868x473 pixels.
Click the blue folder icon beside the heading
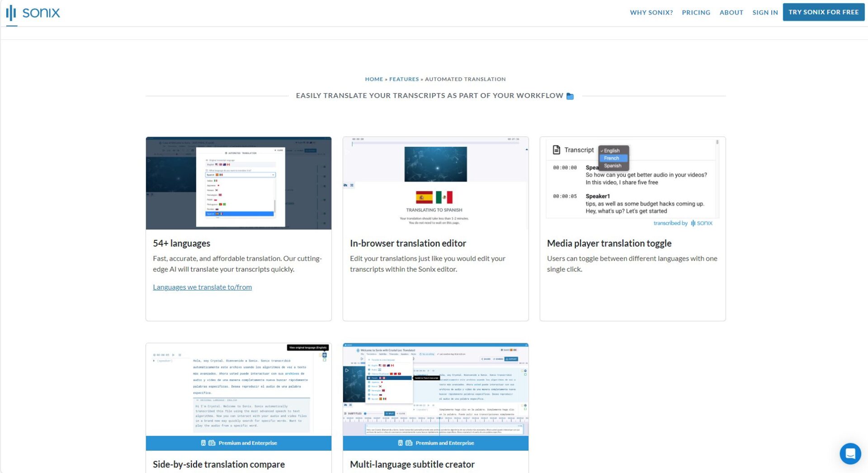(570, 96)
